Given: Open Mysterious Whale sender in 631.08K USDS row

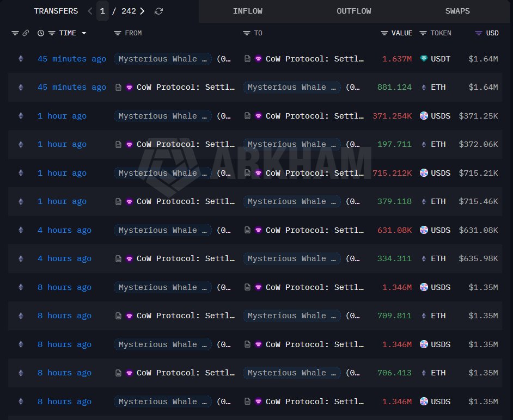Looking at the screenshot, I should click(x=163, y=230).
